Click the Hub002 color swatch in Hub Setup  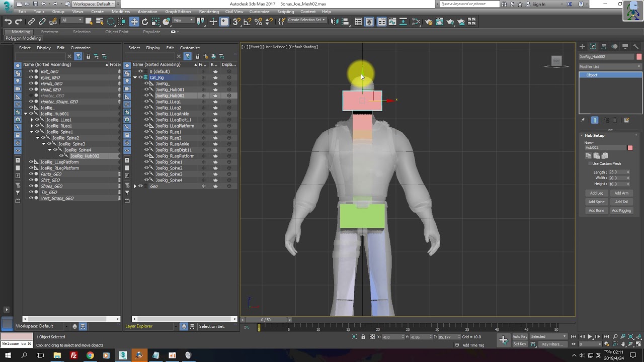click(630, 148)
